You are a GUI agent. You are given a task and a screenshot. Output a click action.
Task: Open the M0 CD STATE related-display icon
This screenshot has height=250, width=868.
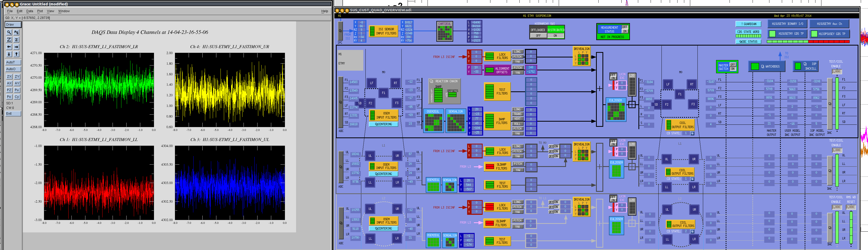click(x=693, y=134)
